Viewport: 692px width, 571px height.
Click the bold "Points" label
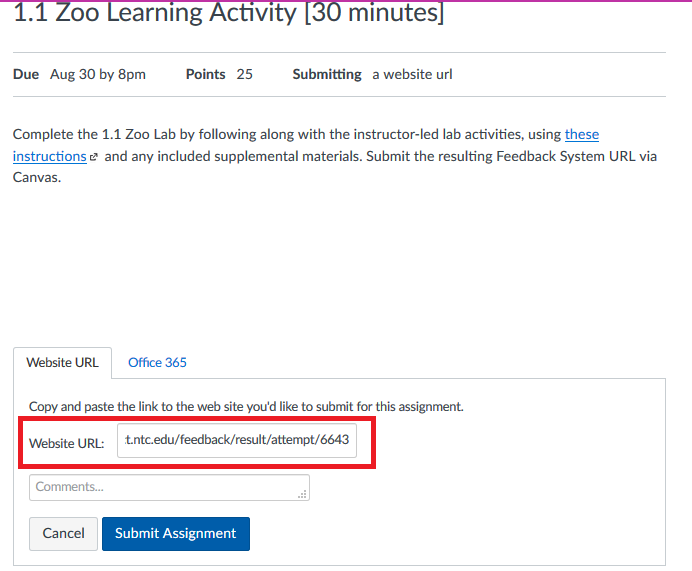[206, 74]
